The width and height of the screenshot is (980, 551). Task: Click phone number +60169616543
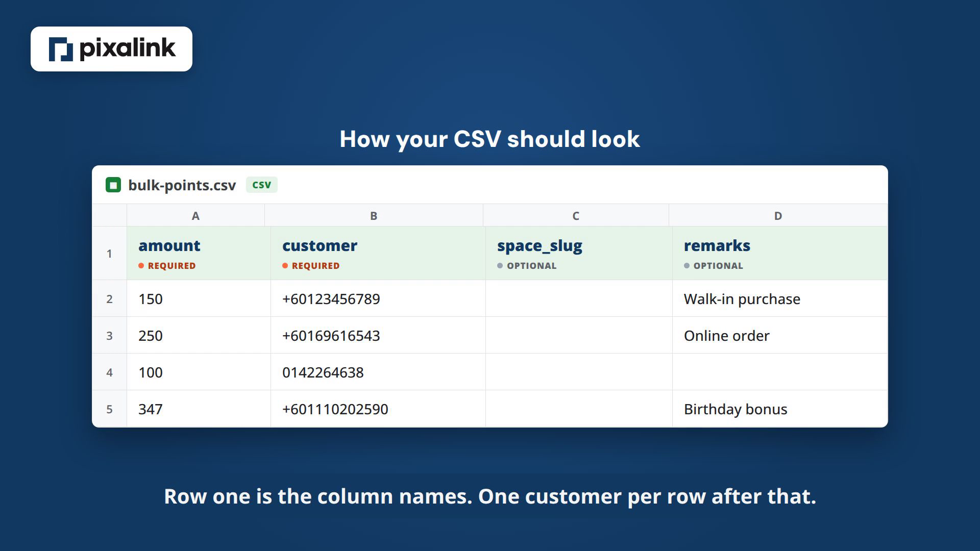pyautogui.click(x=331, y=336)
